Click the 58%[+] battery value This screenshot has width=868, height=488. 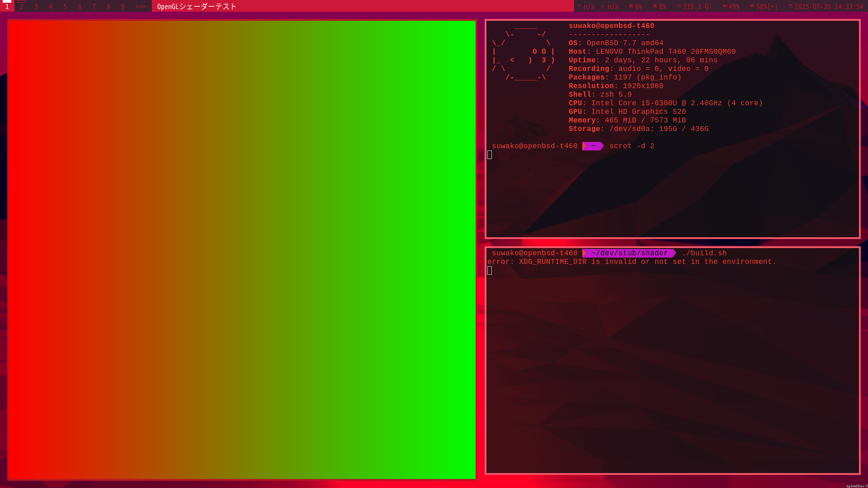(x=767, y=7)
